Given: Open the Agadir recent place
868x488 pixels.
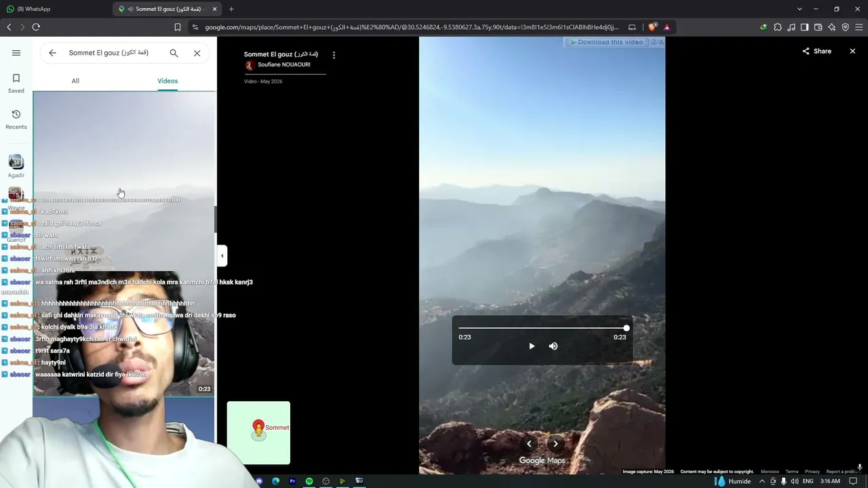Looking at the screenshot, I should click(x=16, y=166).
